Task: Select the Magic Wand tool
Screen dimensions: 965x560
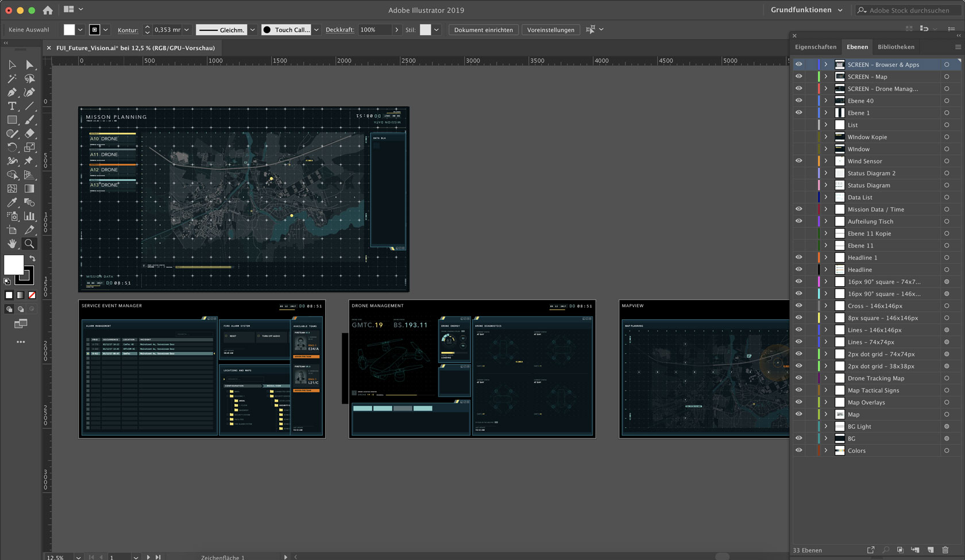Action: (x=12, y=79)
